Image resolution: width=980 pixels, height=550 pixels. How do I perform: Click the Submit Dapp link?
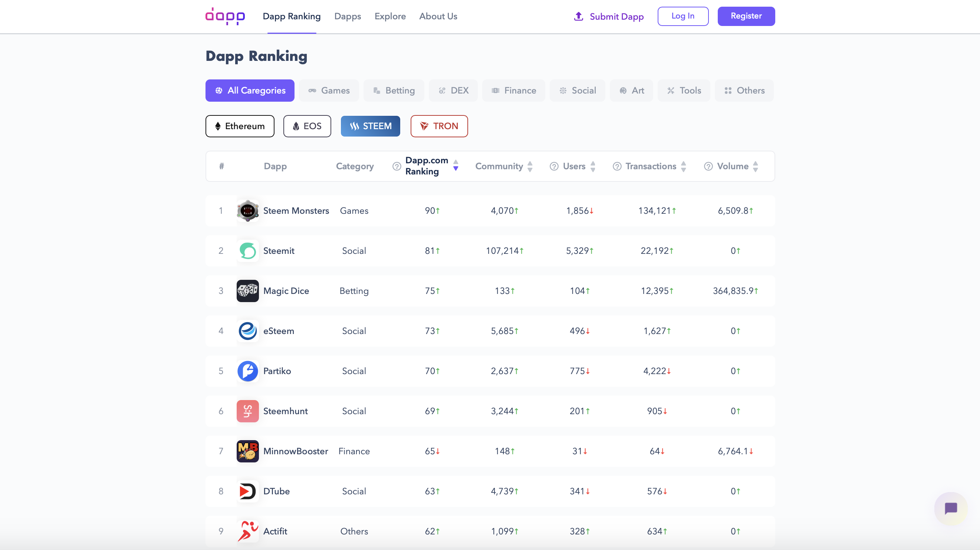tap(609, 16)
